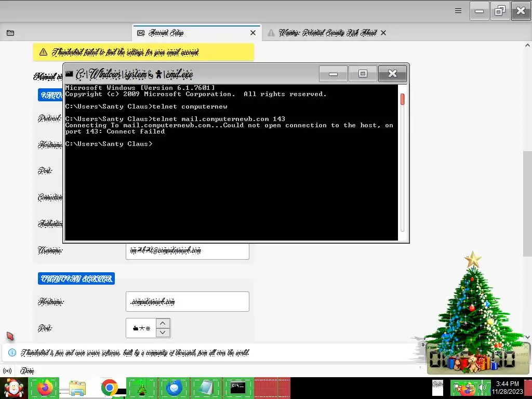Image resolution: width=532 pixels, height=399 pixels.
Task: Open Google Chrome from the taskbar
Action: click(109, 388)
